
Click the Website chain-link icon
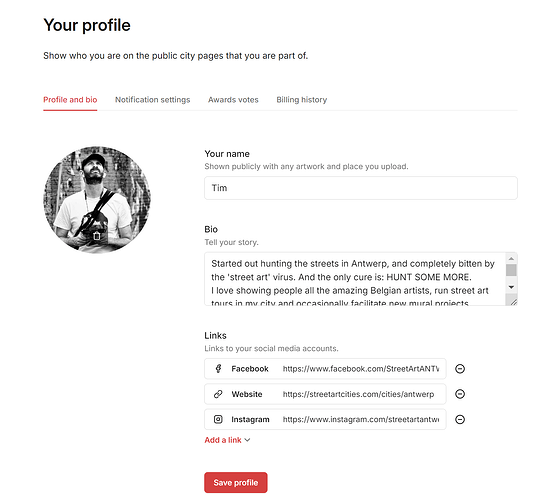tap(218, 394)
